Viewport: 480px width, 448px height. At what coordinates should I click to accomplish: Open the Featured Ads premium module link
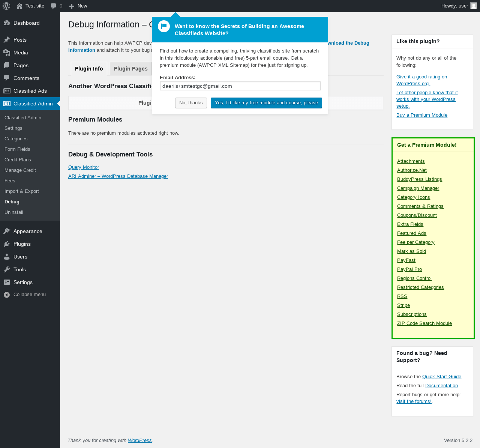pos(411,233)
